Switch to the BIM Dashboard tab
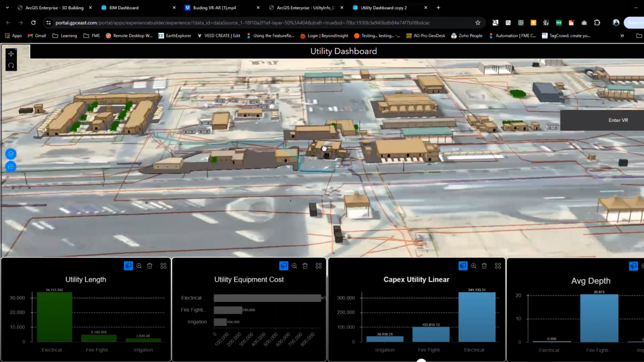 click(124, 8)
